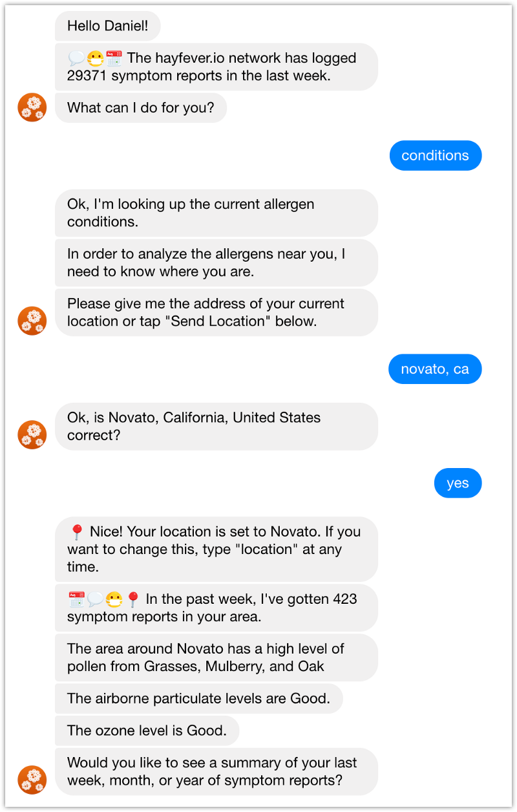Click the "The ozone level is Good." message
Image resolution: width=517 pixels, height=812 pixels.
[x=147, y=731]
